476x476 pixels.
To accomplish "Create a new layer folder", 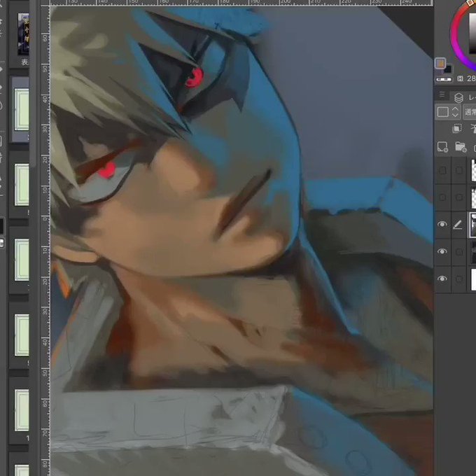I will tap(461, 147).
